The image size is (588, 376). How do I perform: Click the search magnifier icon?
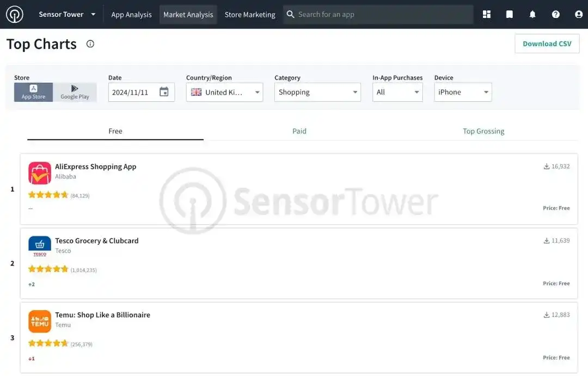pyautogui.click(x=290, y=14)
